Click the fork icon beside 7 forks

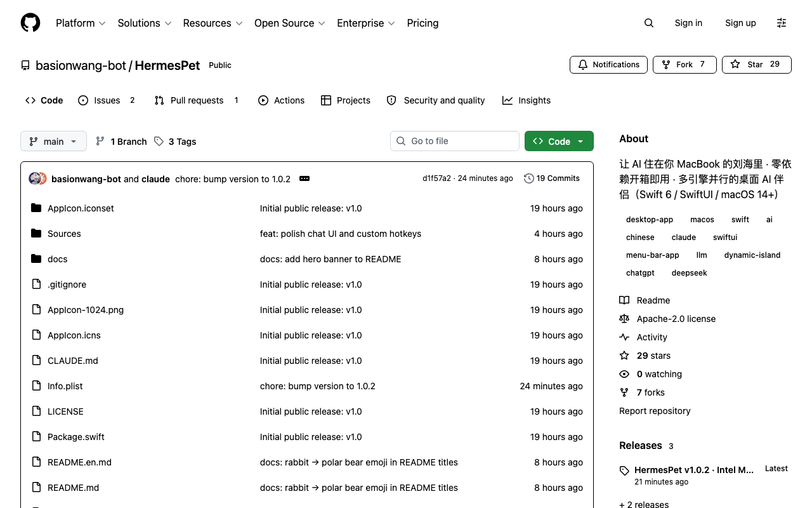point(624,392)
